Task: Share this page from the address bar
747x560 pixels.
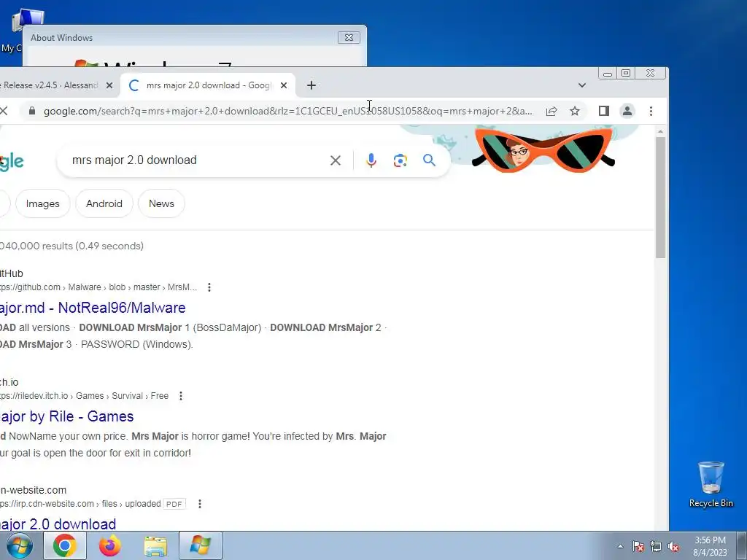Action: 551,111
